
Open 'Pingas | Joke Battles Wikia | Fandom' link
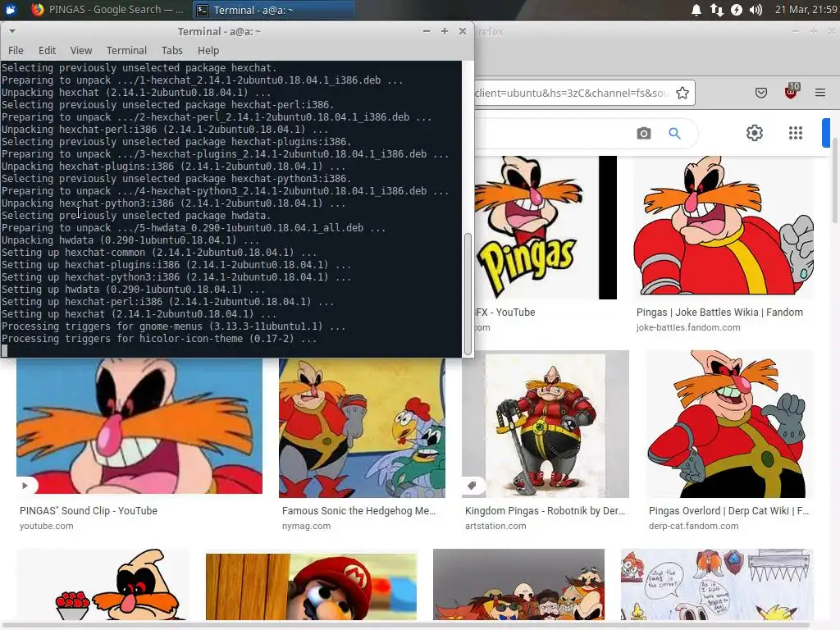point(719,313)
